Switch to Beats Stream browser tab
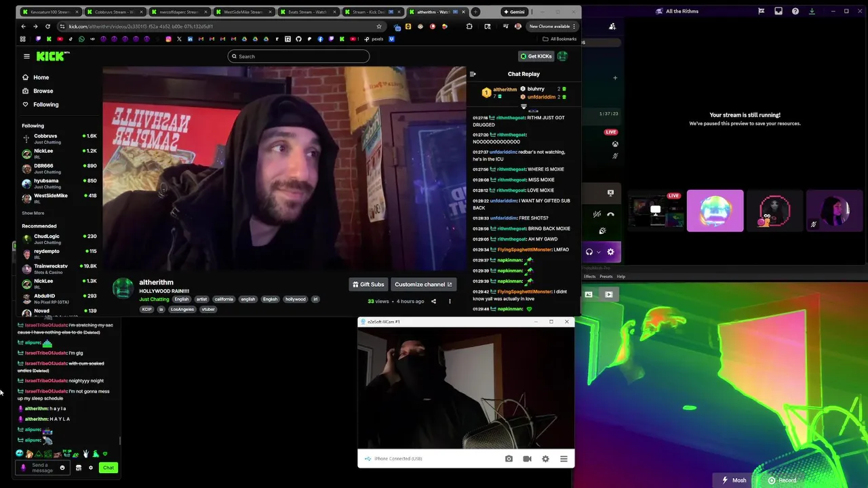The height and width of the screenshot is (488, 868). (307, 12)
